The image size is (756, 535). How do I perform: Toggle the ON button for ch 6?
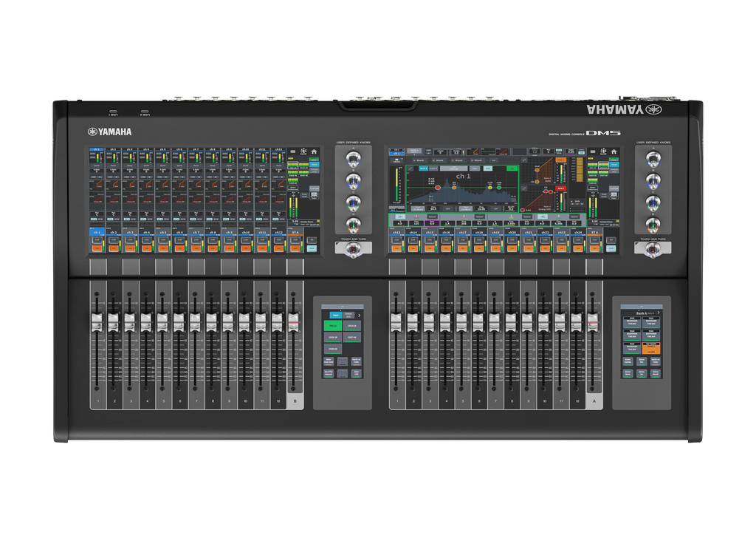pyautogui.click(x=180, y=248)
